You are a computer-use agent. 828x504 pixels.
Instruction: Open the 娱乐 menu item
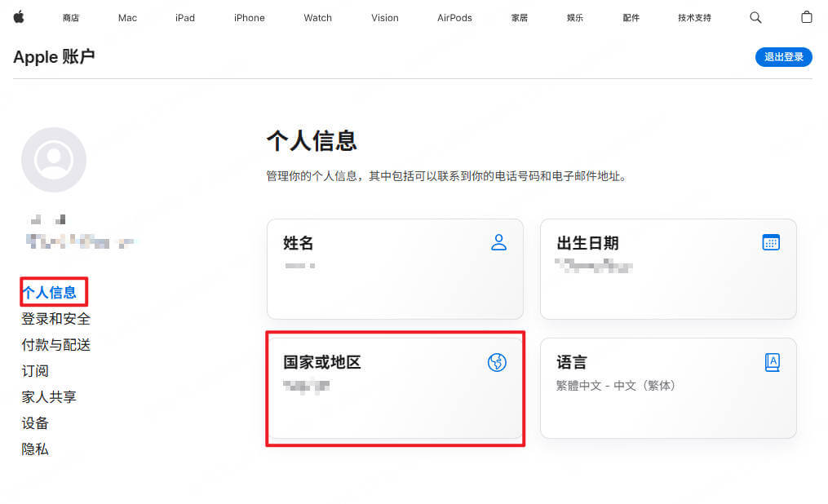pyautogui.click(x=575, y=18)
